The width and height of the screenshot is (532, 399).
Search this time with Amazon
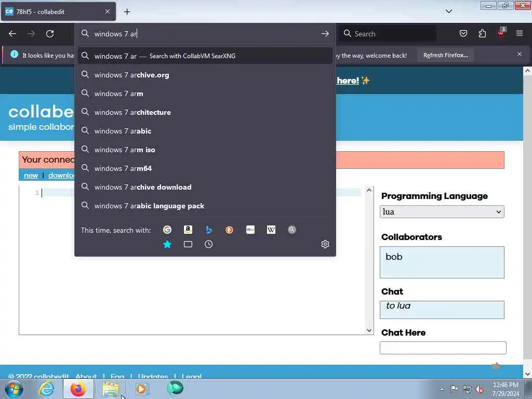(188, 230)
